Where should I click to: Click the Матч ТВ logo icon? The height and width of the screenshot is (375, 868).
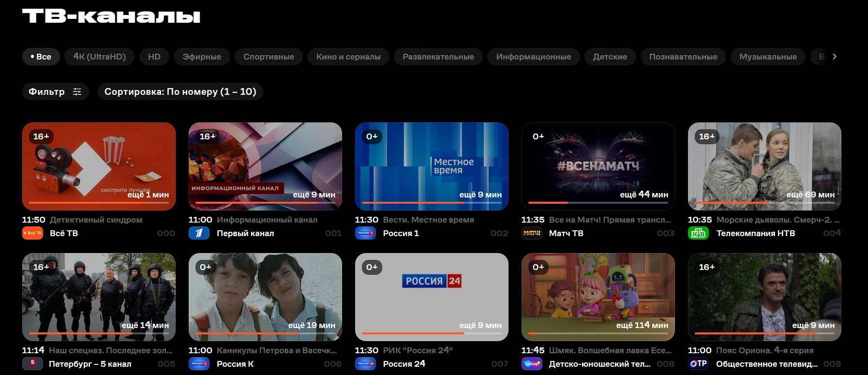click(532, 233)
